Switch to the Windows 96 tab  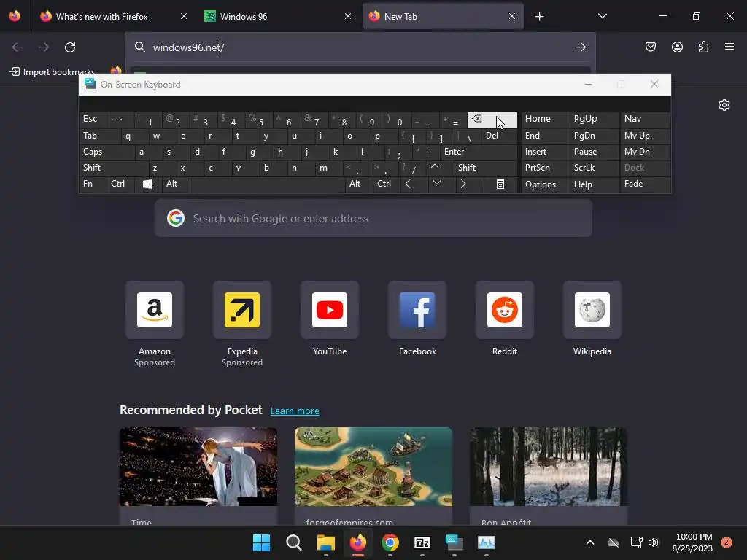278,17
